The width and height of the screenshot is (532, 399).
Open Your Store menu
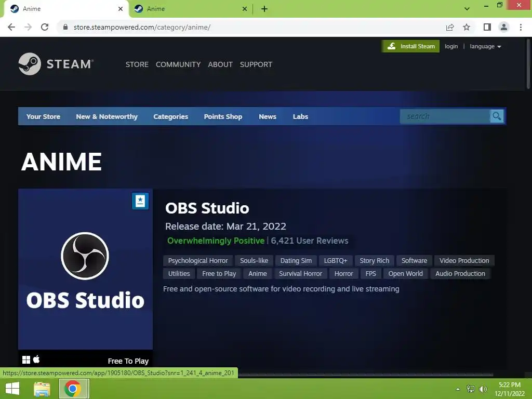click(x=43, y=116)
